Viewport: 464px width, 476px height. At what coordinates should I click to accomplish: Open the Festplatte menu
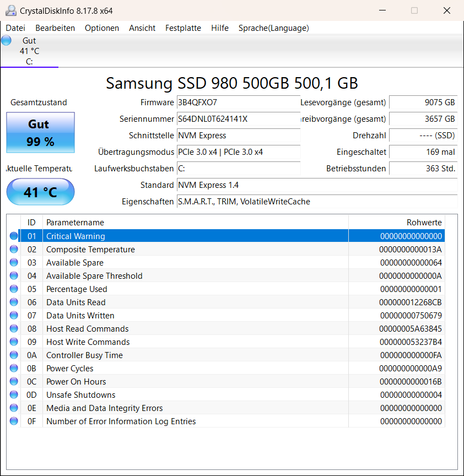(183, 28)
